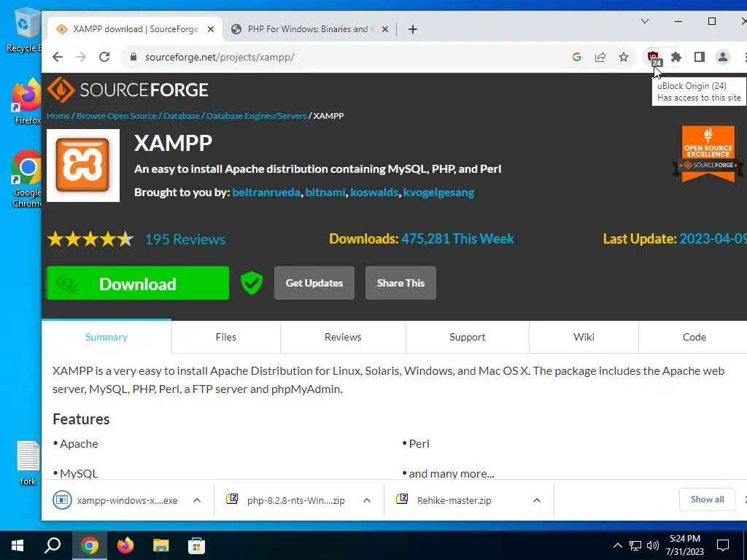Open Microsoft Store from the taskbar
747x560 pixels.
click(x=196, y=545)
